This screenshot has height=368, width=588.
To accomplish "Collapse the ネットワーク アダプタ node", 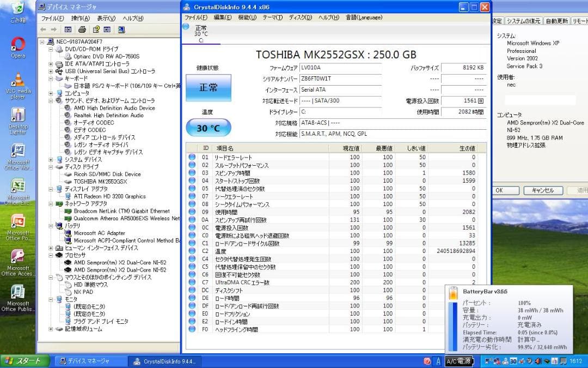I will click(x=51, y=203).
